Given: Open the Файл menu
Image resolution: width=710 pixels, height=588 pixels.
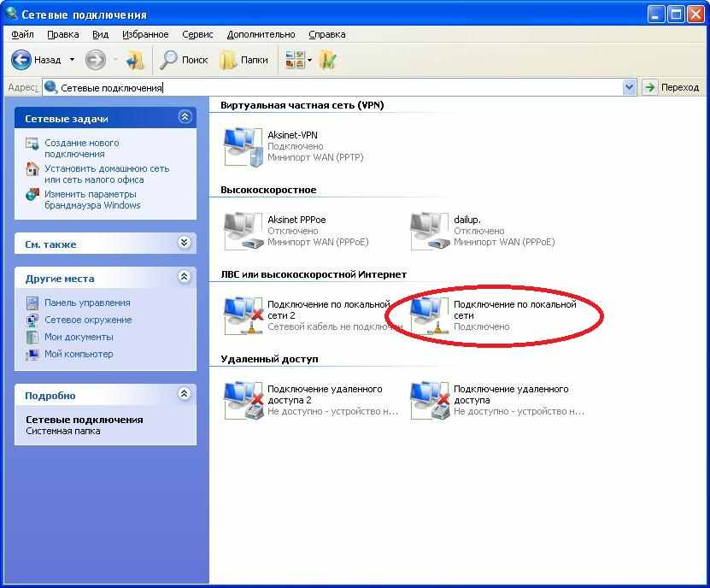Looking at the screenshot, I should click(x=22, y=34).
